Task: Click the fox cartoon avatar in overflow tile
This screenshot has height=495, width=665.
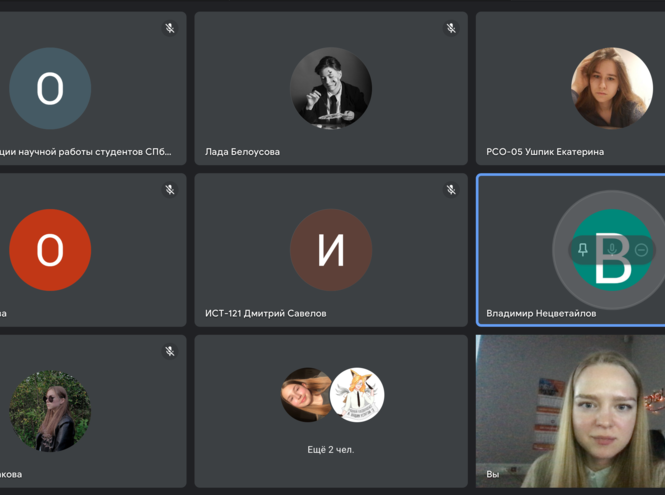Action: tap(358, 395)
